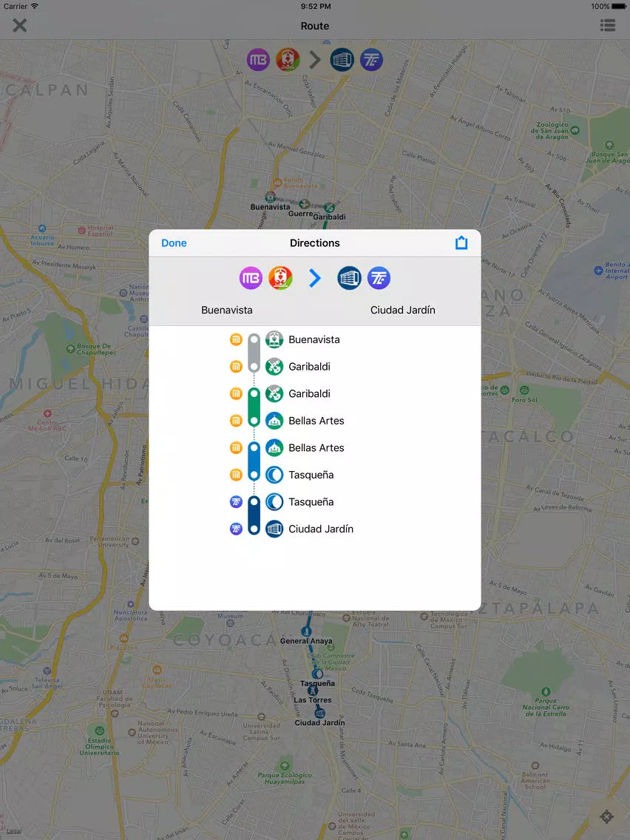Tap the second Garibaldi station icon (green line)

[x=274, y=393]
